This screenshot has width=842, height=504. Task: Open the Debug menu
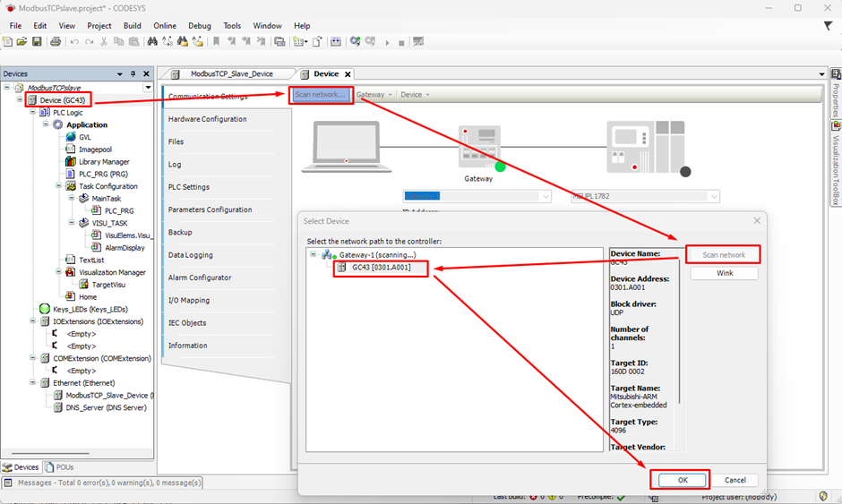pyautogui.click(x=200, y=26)
